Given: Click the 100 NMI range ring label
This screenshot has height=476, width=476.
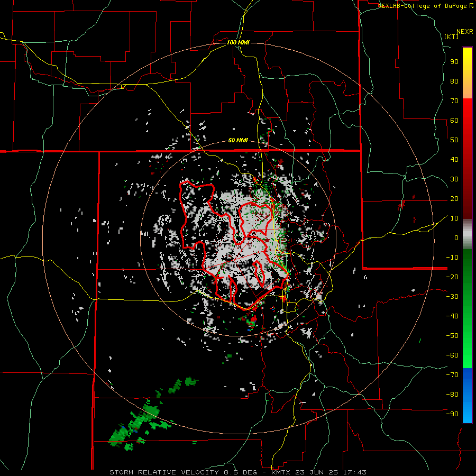Looking at the screenshot, I should [x=238, y=42].
